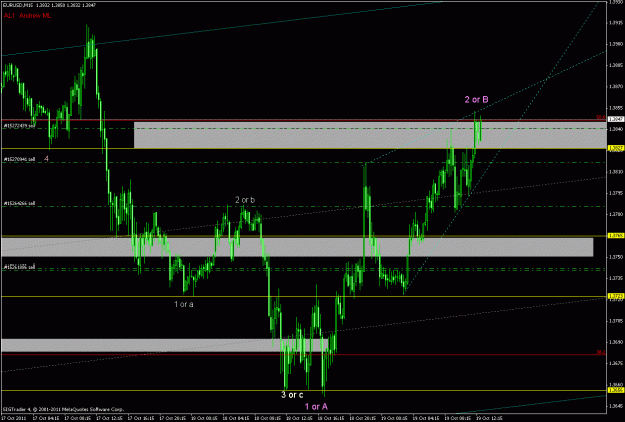Image resolution: width=625 pixels, height=422 pixels.
Task: Click the MetaQuotes Software Corp. copyright text
Action: tap(63, 409)
